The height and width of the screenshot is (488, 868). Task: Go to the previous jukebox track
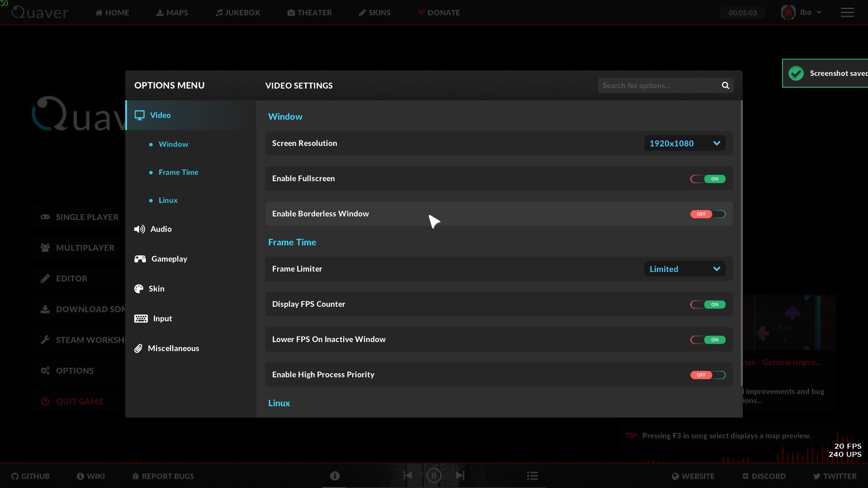(x=408, y=475)
